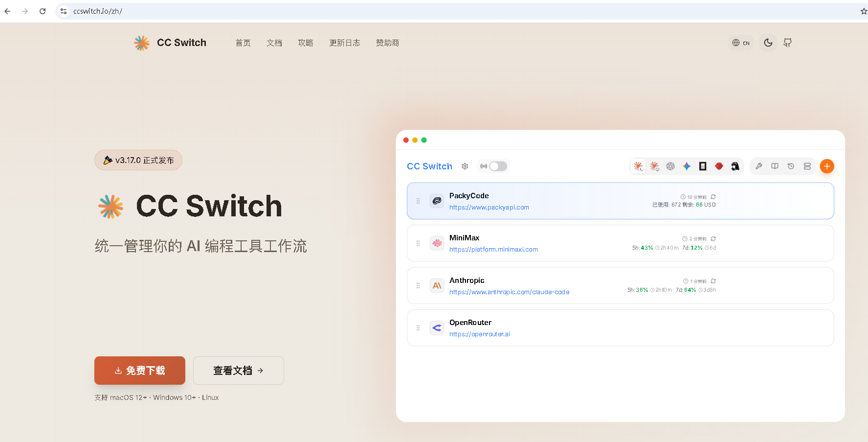
Task: Open settings gear beside CC Switch title
Action: pos(465,166)
